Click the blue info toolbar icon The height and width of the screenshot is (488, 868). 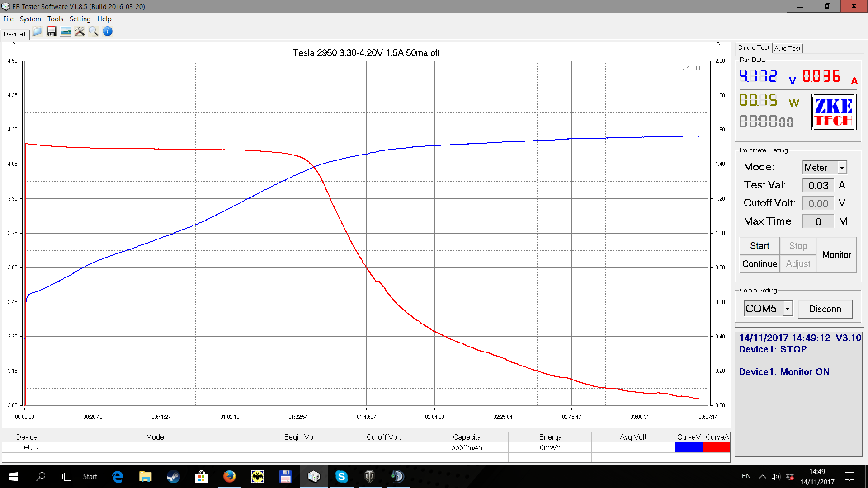pos(108,32)
